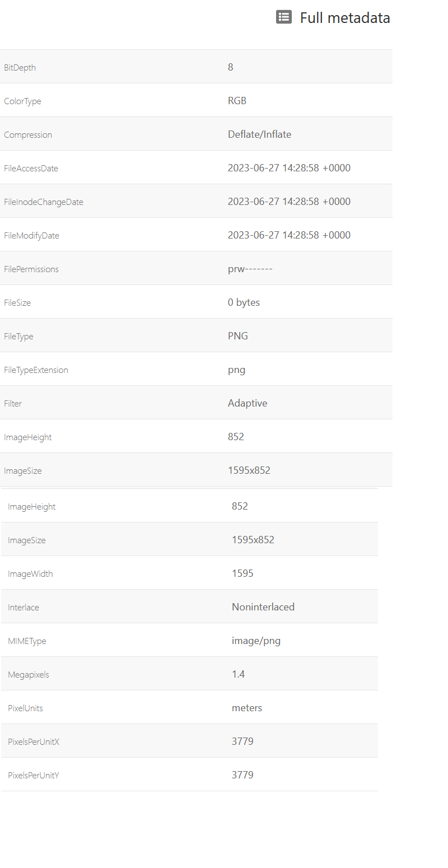Select the PixelsPerUnitX label
The image size is (448, 868).
(x=34, y=742)
